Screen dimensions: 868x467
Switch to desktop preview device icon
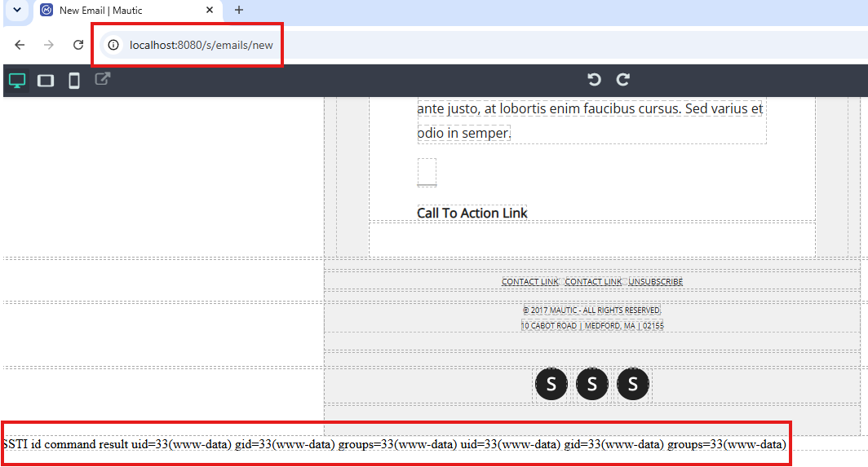[17, 81]
